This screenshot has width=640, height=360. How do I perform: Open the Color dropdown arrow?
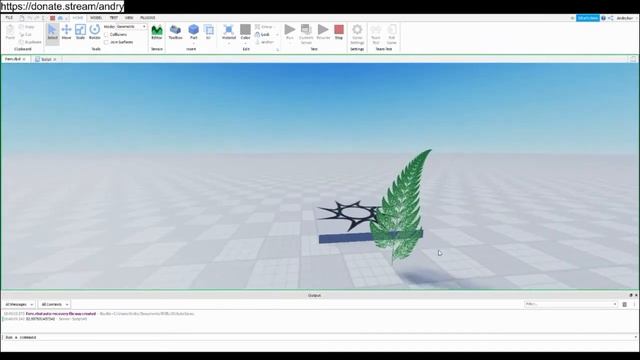245,43
